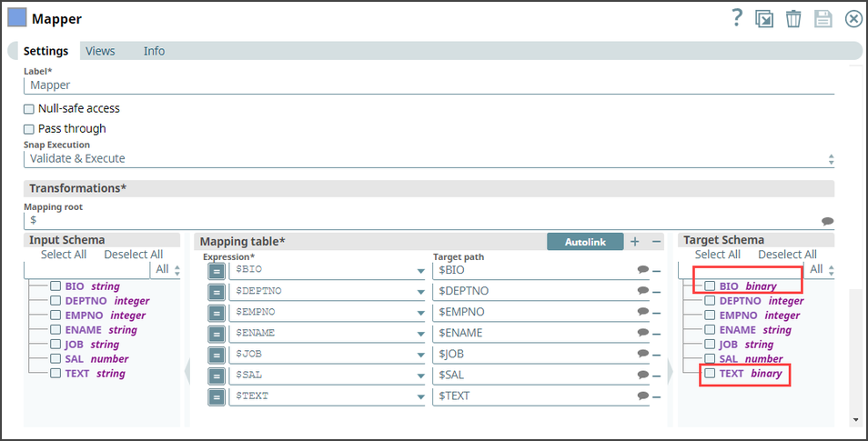This screenshot has height=441, width=868.
Task: Enable Null-safe access checkbox
Action: (x=29, y=108)
